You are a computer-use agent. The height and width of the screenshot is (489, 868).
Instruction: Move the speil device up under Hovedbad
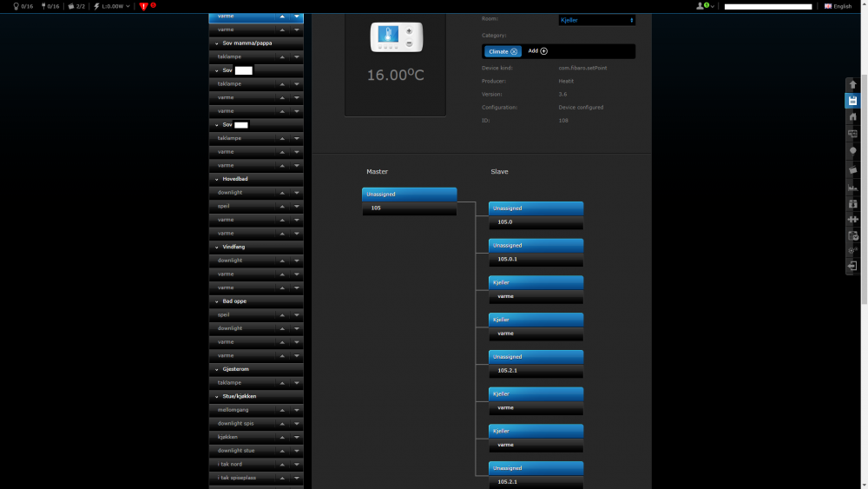pos(282,206)
